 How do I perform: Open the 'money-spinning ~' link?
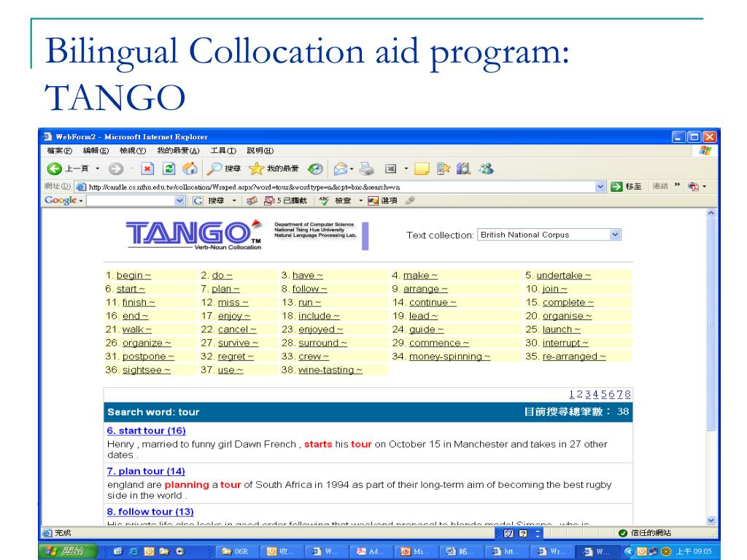click(449, 356)
